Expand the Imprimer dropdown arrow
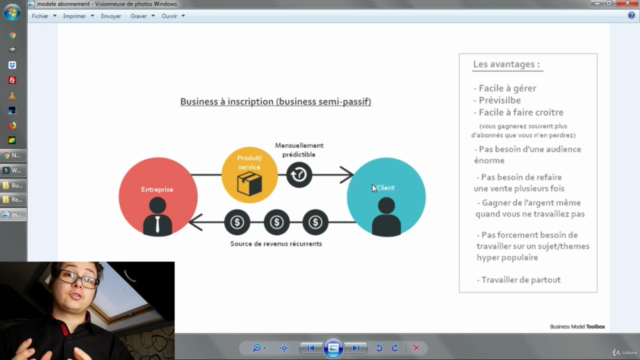 (92, 16)
